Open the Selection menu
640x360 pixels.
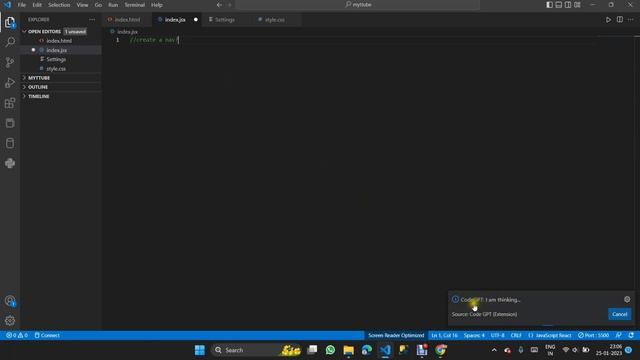pos(59,5)
